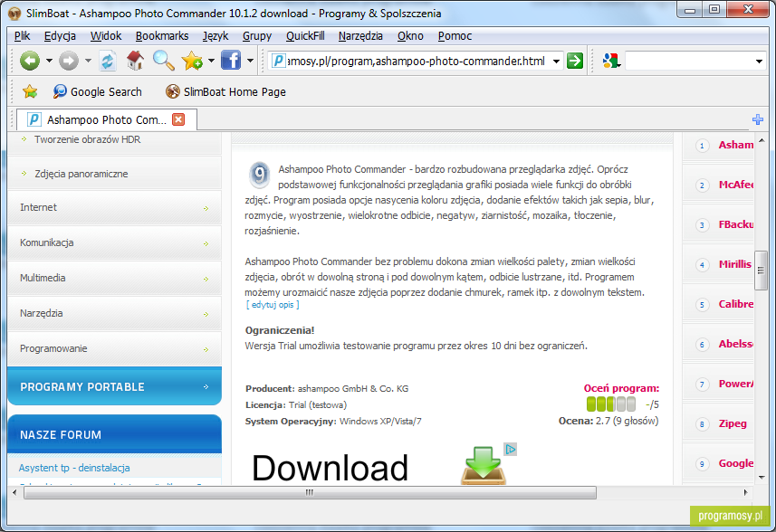This screenshot has height=532, width=776.
Task: Open the bookmark star dropdown arrow
Action: (211, 61)
